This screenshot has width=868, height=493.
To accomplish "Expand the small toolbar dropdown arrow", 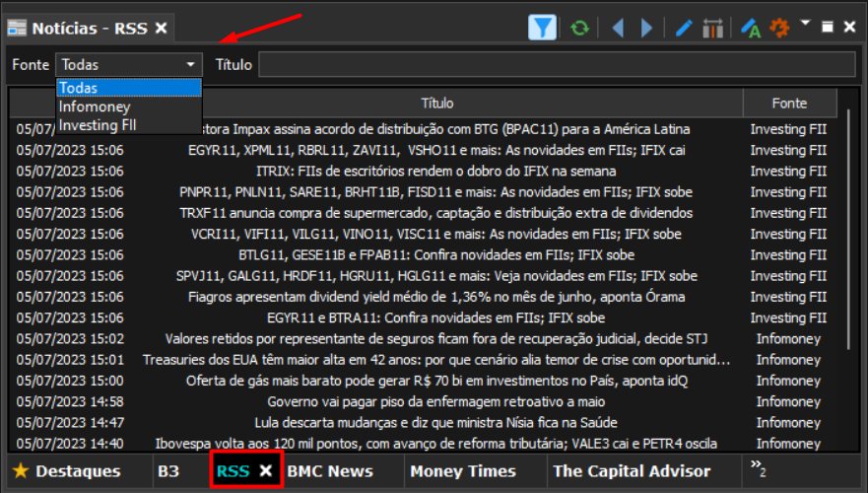I will pyautogui.click(x=806, y=24).
